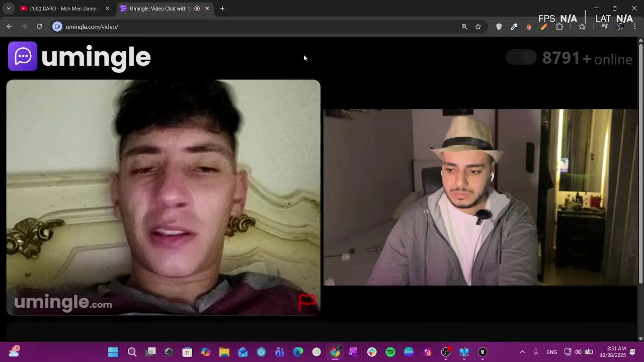The width and height of the screenshot is (644, 362).
Task: Switch input language via ENG indicator
Action: click(x=552, y=352)
